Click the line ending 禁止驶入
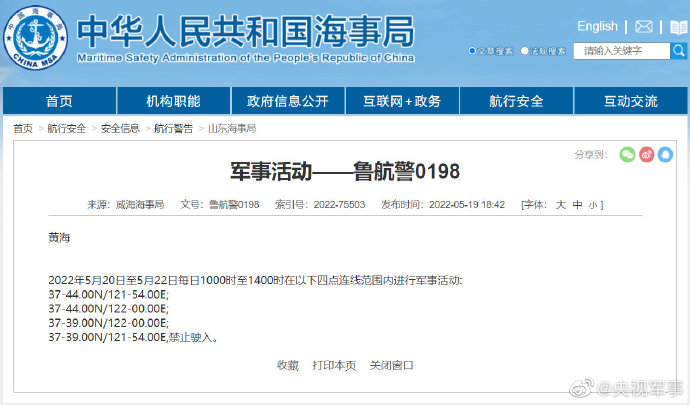 133,337
